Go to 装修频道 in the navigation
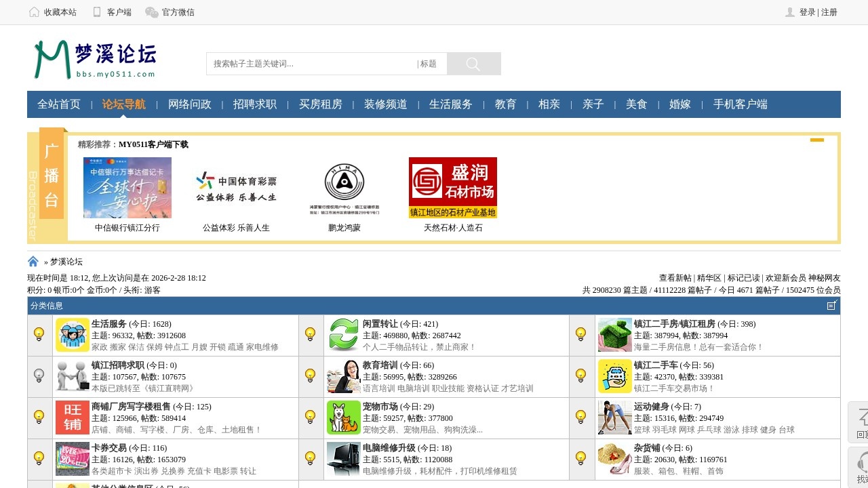 click(x=386, y=104)
